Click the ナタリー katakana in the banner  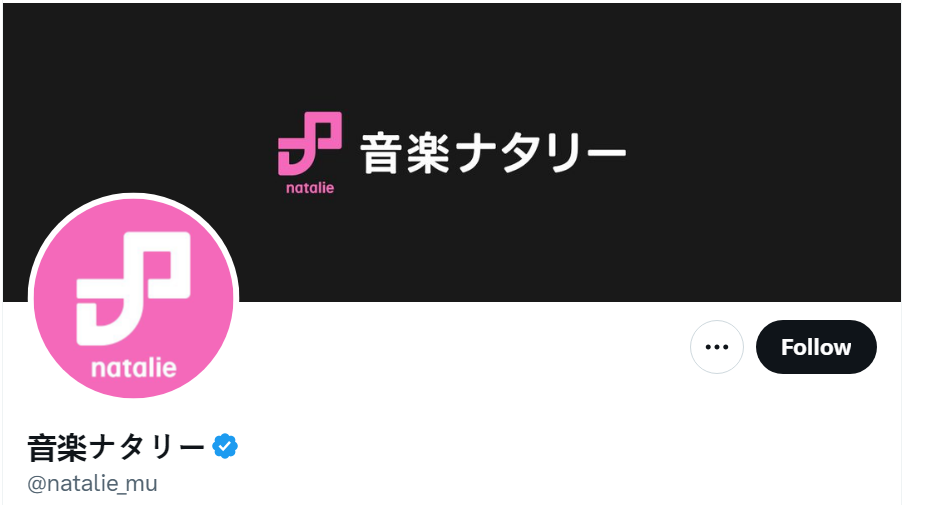tap(541, 155)
